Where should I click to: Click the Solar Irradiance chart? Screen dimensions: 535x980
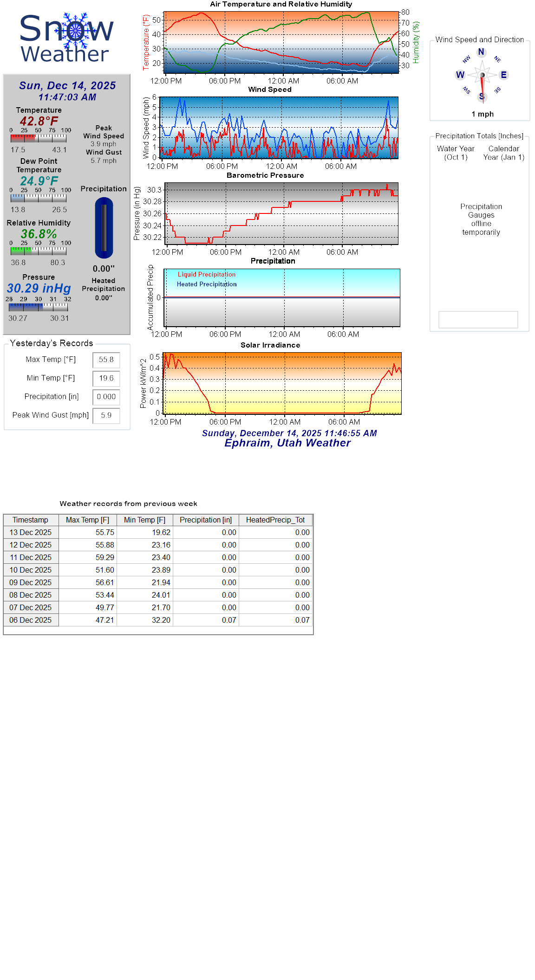[282, 383]
